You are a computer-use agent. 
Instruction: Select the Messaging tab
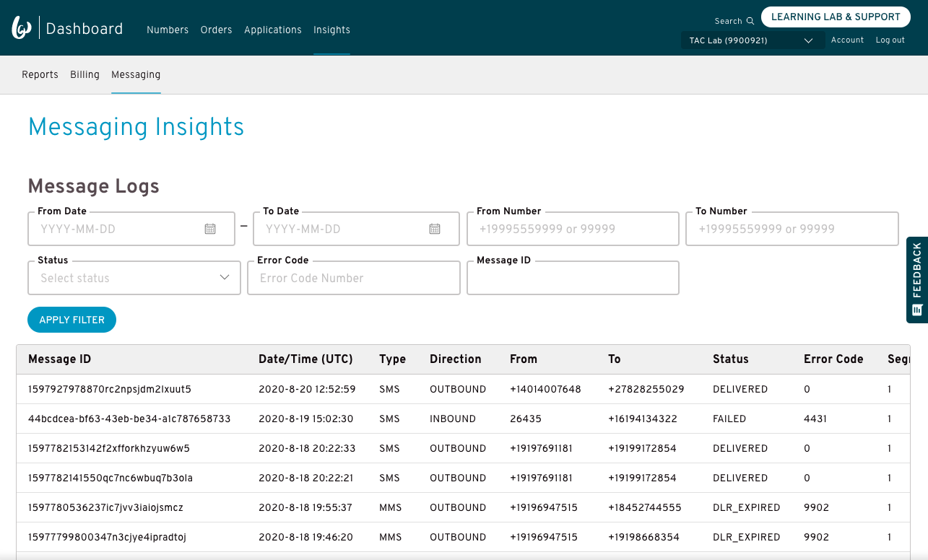136,74
